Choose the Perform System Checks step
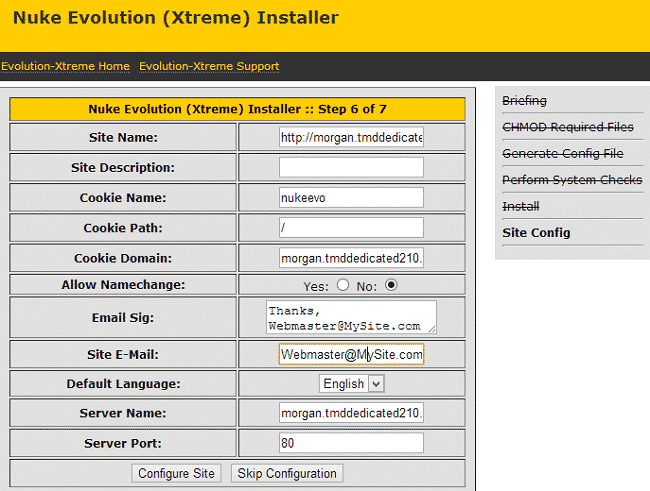Image resolution: width=650 pixels, height=491 pixels. pyautogui.click(x=571, y=180)
